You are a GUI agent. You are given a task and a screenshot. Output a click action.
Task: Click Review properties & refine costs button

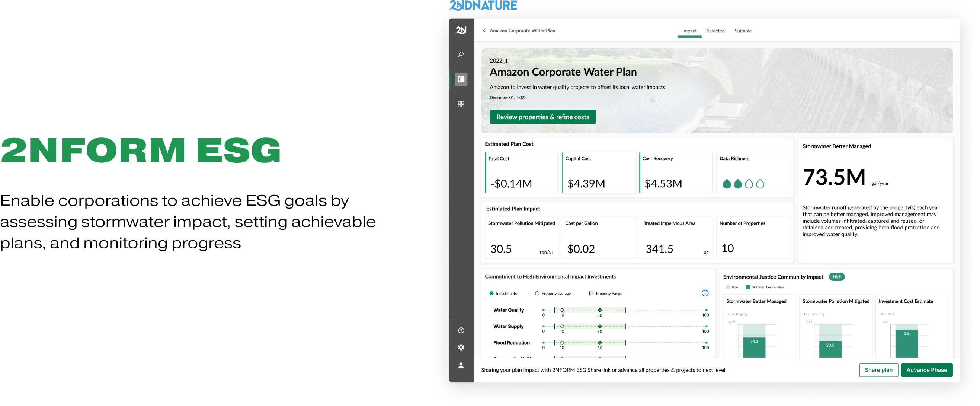pos(542,117)
